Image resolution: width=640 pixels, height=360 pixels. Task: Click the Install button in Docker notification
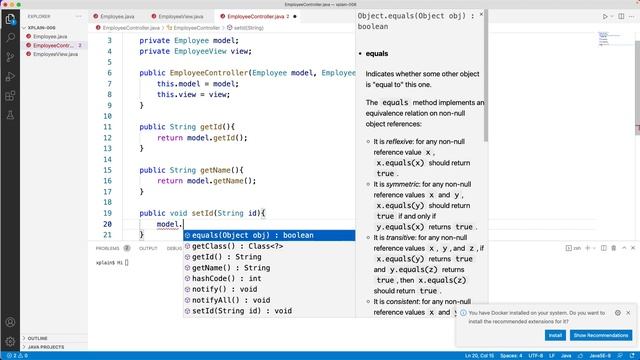(555, 335)
